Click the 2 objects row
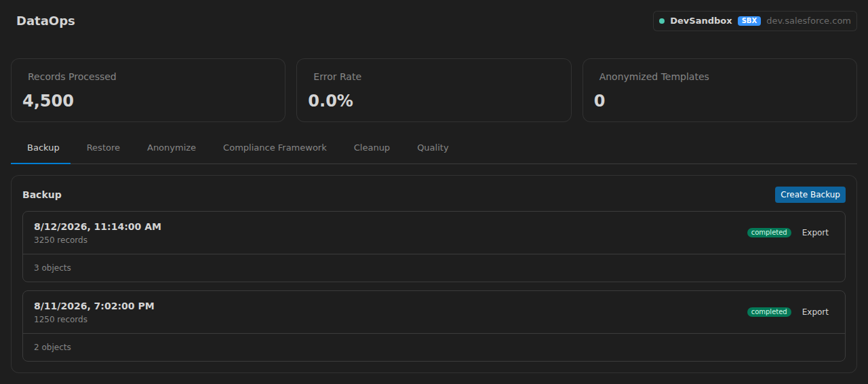Viewport: 868px width, 384px height. [x=434, y=347]
